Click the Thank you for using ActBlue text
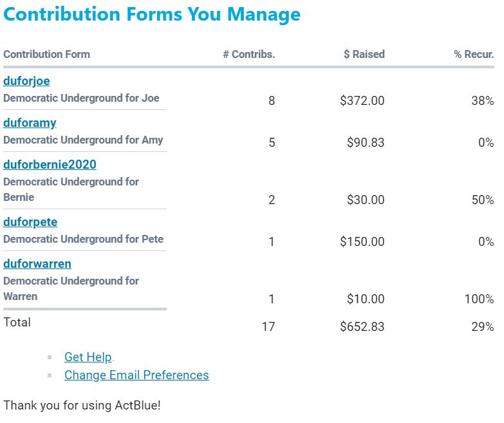This screenshot has width=504, height=423. [80, 406]
